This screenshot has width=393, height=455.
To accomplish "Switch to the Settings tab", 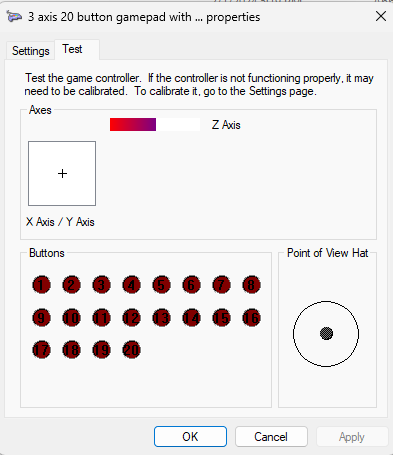I will pyautogui.click(x=31, y=51).
